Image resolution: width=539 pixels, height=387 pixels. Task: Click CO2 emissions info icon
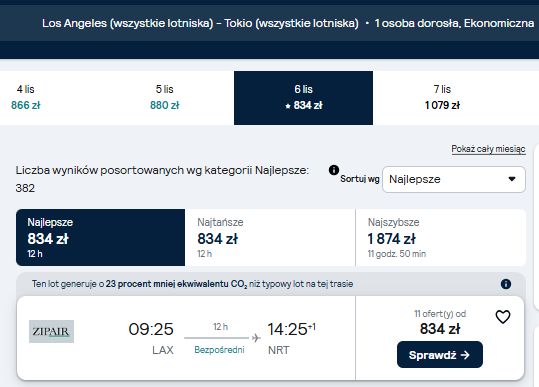(506, 284)
